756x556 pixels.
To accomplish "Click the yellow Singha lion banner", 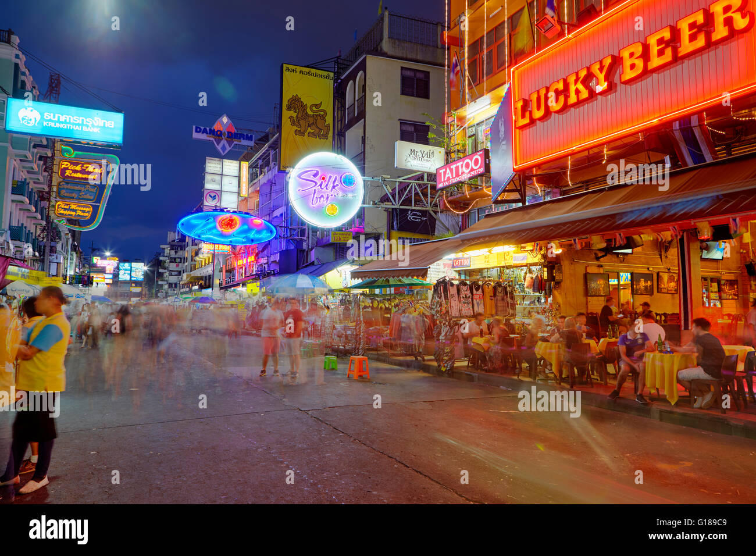I will 307,117.
